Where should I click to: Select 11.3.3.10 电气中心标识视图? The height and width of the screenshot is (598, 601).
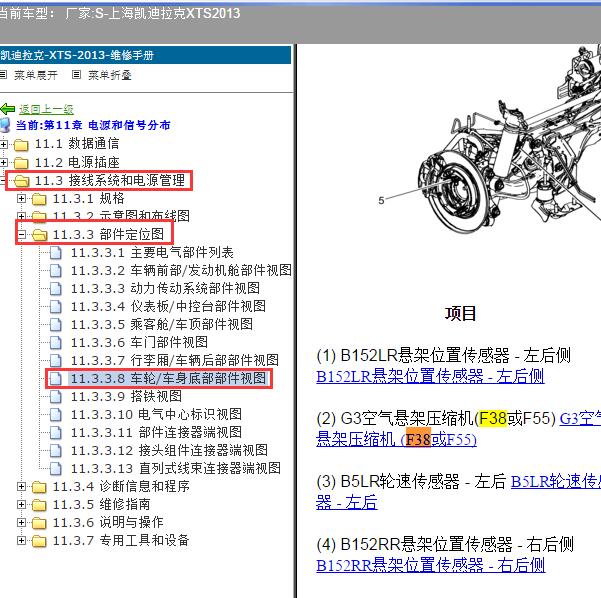[x=156, y=414]
